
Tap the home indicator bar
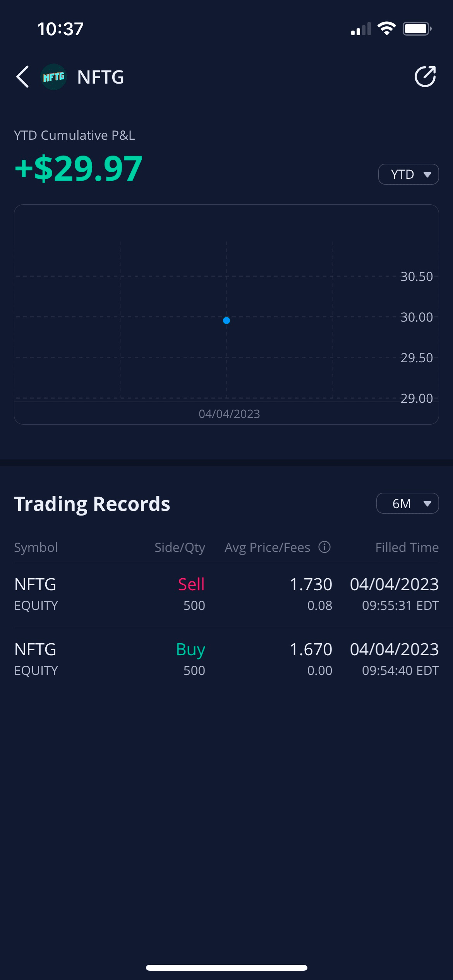point(226,968)
